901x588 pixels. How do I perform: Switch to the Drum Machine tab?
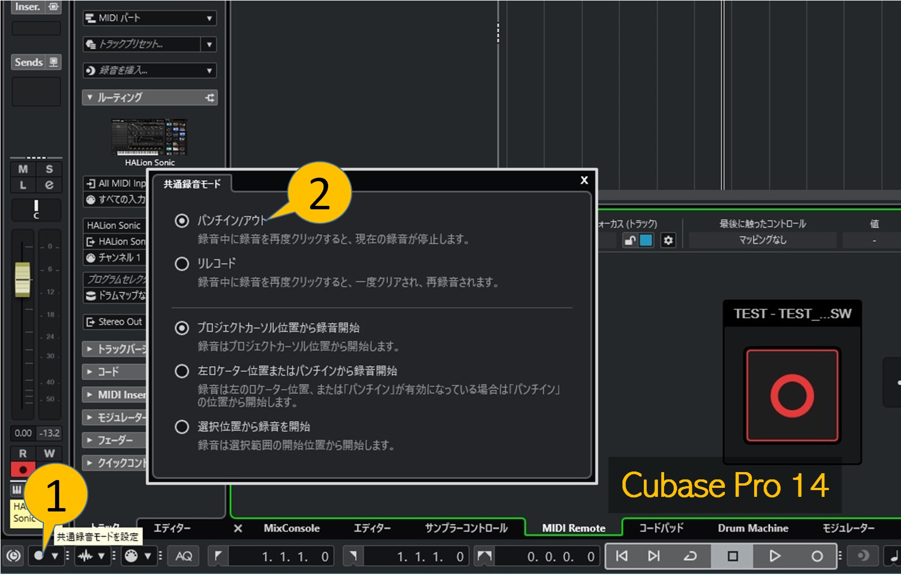click(753, 528)
